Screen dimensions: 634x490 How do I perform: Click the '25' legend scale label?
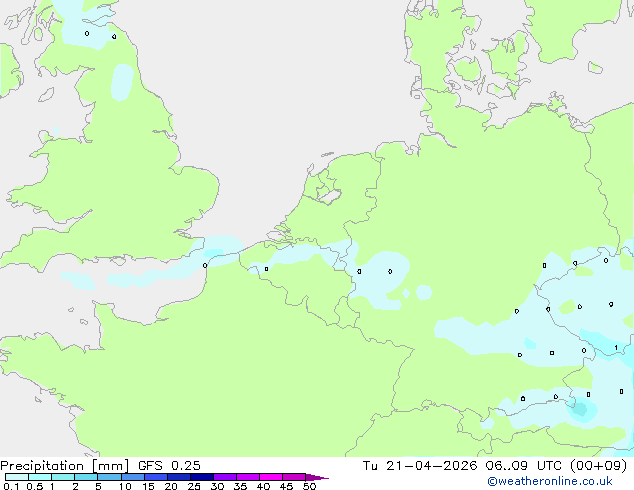(194, 486)
